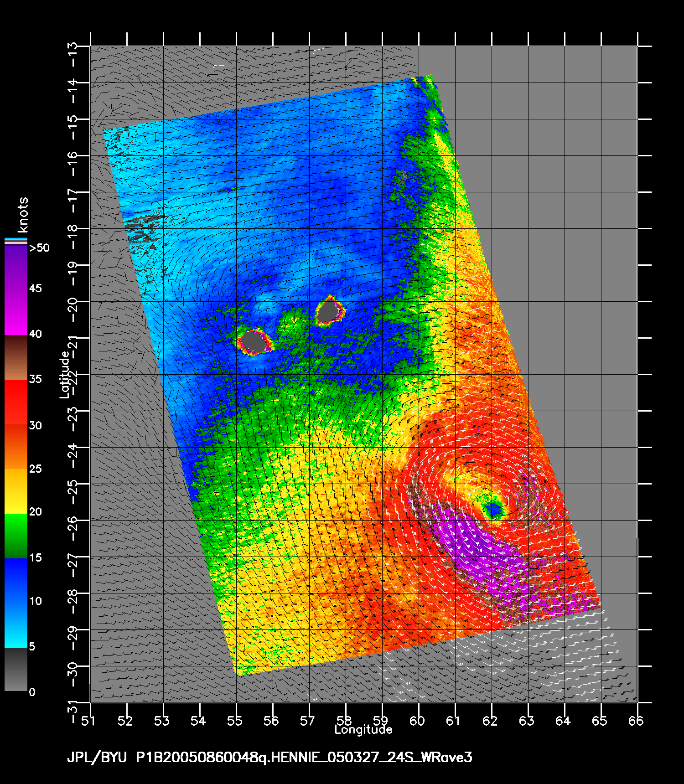684x784 pixels.
Task: Click longitude tick label "53"
Action: [162, 720]
